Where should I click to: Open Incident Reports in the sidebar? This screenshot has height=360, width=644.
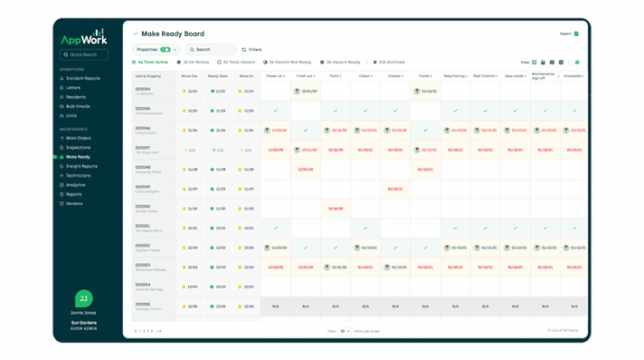(x=80, y=78)
